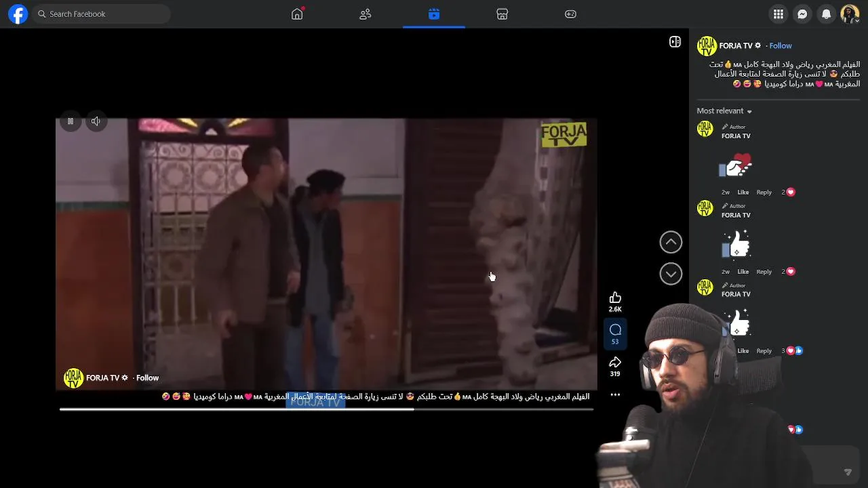Image resolution: width=868 pixels, height=488 pixels.
Task: Go to next reel with down arrow
Action: (671, 274)
